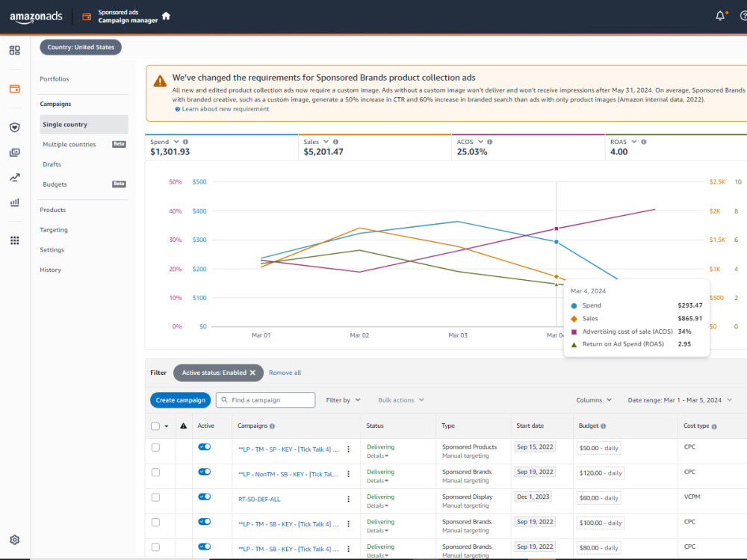Open more options for RT-SD-DEF-ALL campaign
747x560 pixels.
[x=349, y=499]
